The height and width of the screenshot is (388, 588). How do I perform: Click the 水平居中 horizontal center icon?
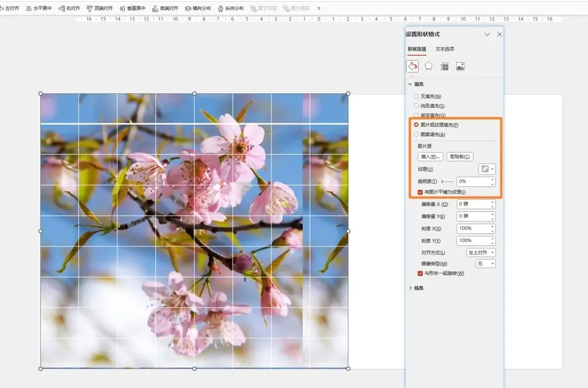[x=28, y=8]
